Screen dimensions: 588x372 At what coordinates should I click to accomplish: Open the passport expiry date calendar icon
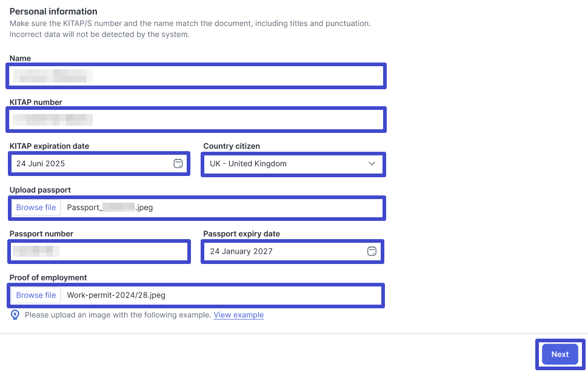coord(372,251)
